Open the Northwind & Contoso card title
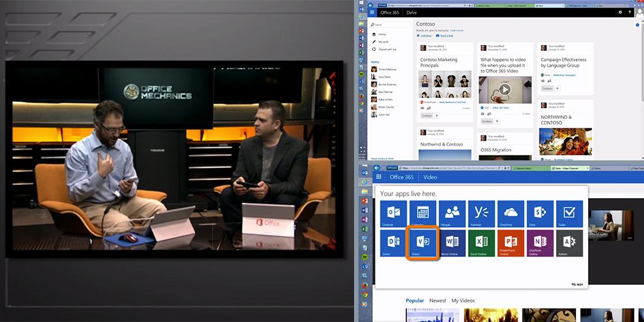Image resolution: width=644 pixels, height=322 pixels. coord(441,144)
